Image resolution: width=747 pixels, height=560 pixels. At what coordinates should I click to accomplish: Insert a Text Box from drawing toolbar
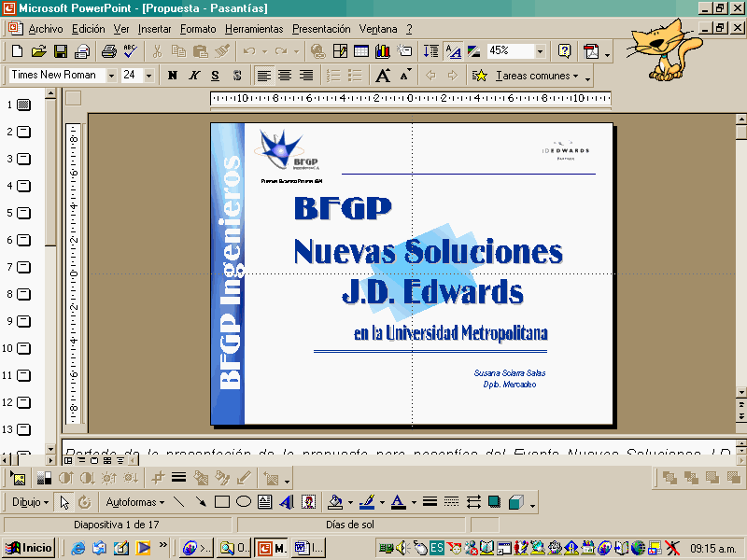(x=265, y=502)
